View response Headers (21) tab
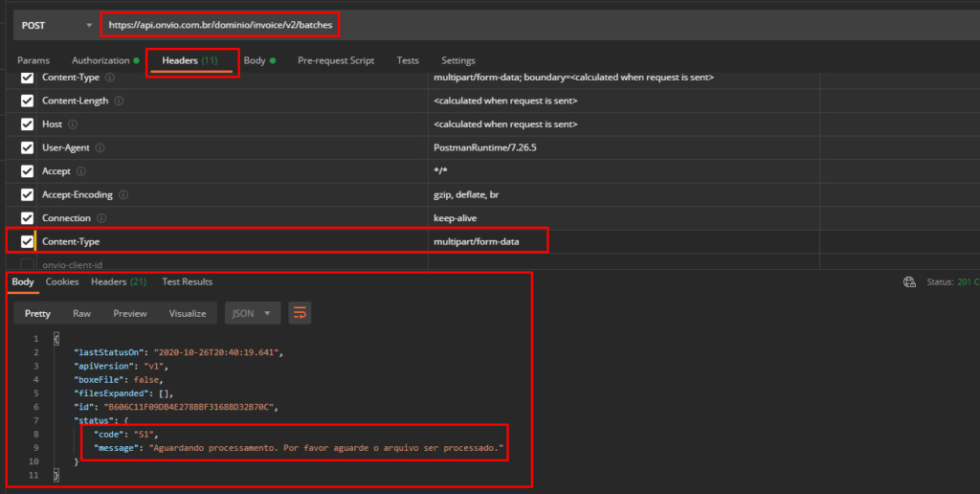 tap(119, 282)
